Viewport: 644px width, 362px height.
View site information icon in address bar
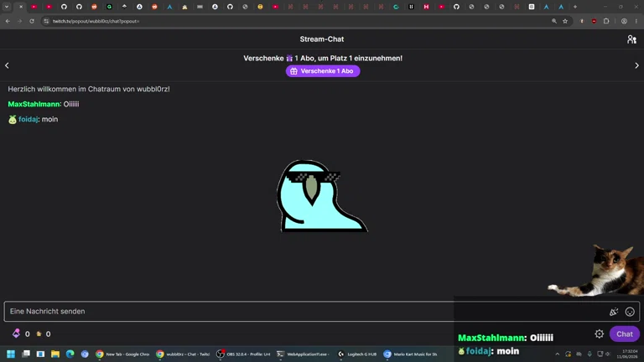click(x=46, y=21)
